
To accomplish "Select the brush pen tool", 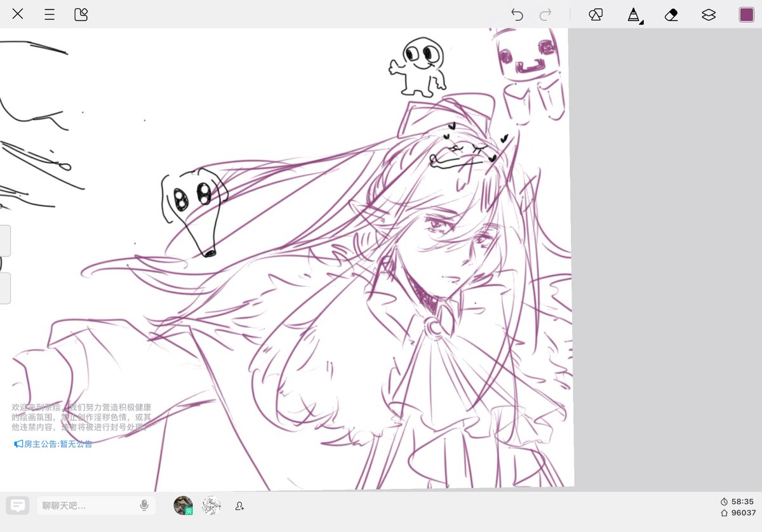I will pos(634,15).
